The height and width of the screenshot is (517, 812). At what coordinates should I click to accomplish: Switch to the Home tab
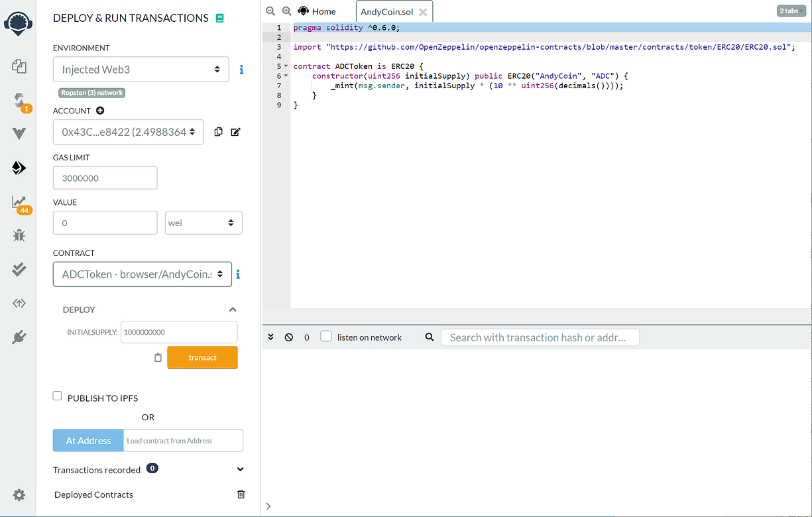(x=317, y=11)
